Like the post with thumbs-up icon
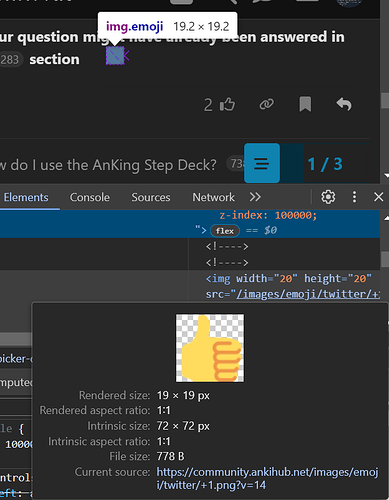The height and width of the screenshot is (500, 389). pyautogui.click(x=228, y=105)
